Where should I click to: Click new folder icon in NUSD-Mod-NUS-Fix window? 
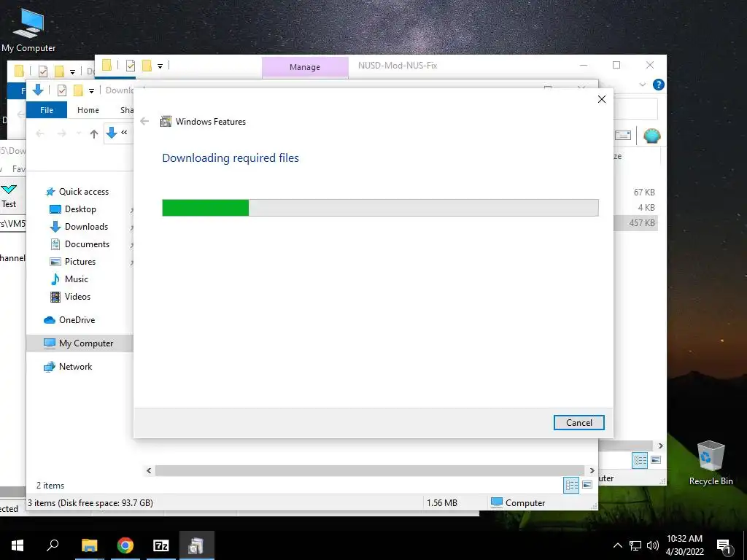click(x=147, y=66)
